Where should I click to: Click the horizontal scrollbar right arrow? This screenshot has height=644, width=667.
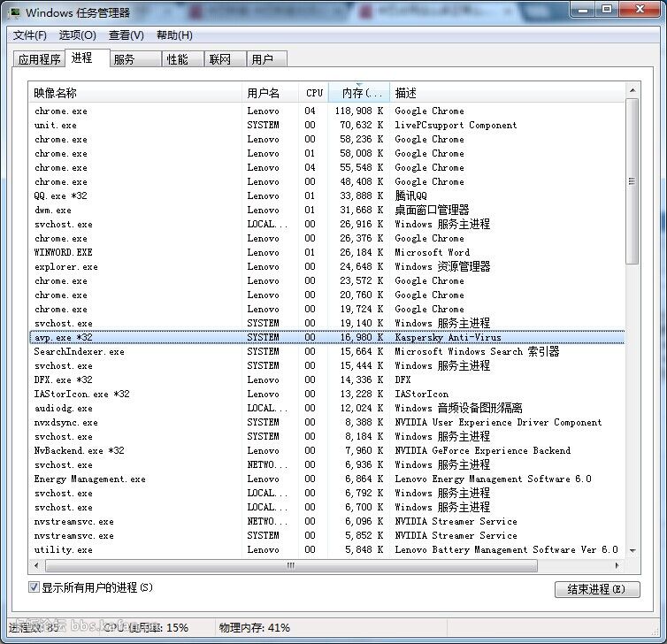click(x=617, y=565)
